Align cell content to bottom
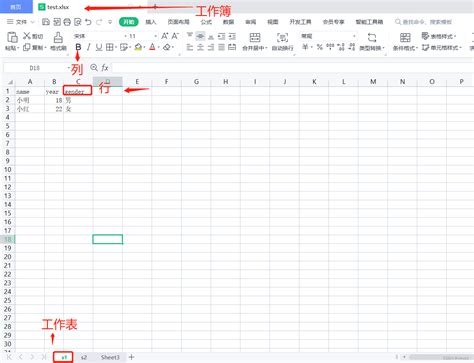474x363 pixels. 211,36
